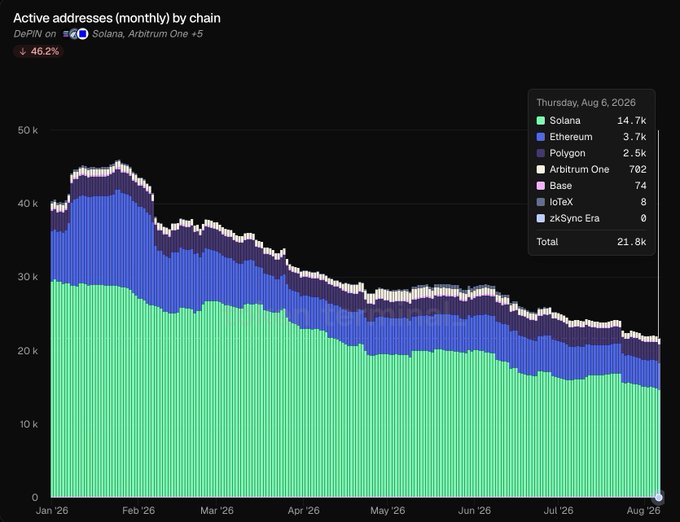680x522 pixels.
Task: Click the 'Apr '26' x-axis label
Action: tap(304, 510)
